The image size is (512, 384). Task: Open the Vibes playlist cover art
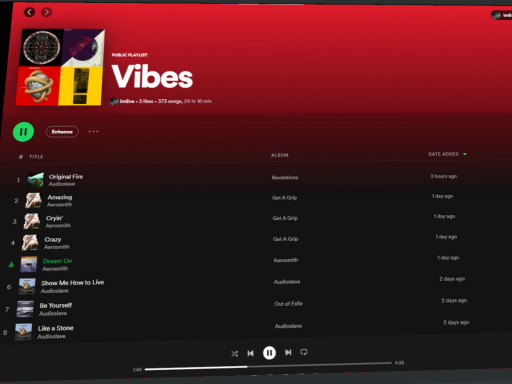[x=60, y=67]
